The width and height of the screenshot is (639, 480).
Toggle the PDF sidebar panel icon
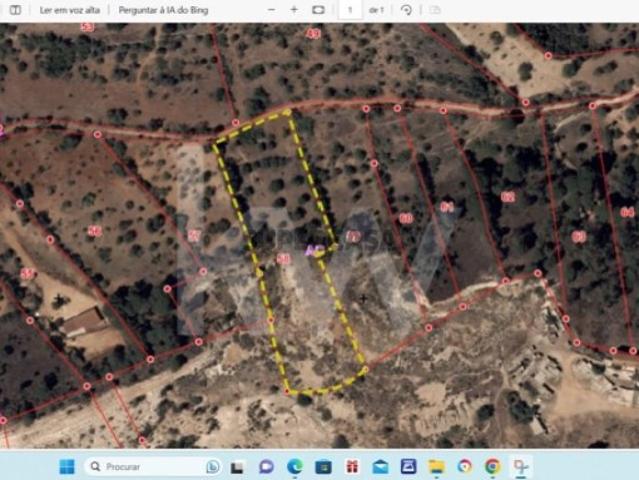pos(14,9)
